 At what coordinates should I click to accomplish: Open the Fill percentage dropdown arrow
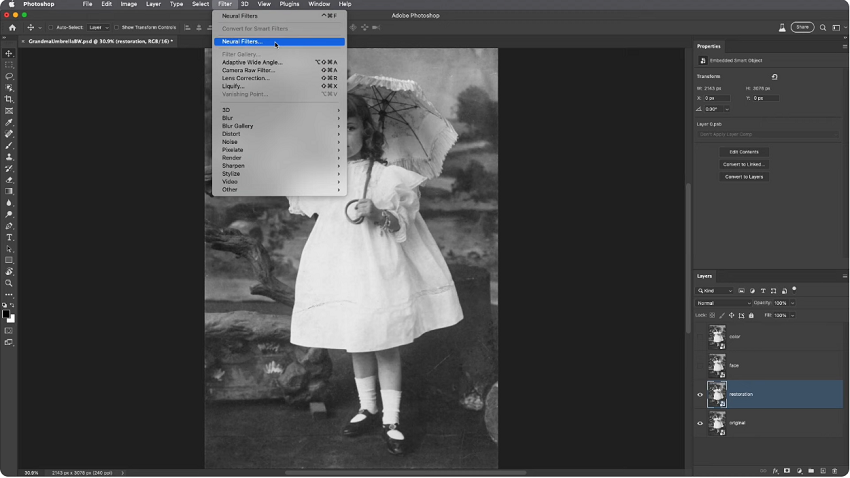pyautogui.click(x=793, y=315)
